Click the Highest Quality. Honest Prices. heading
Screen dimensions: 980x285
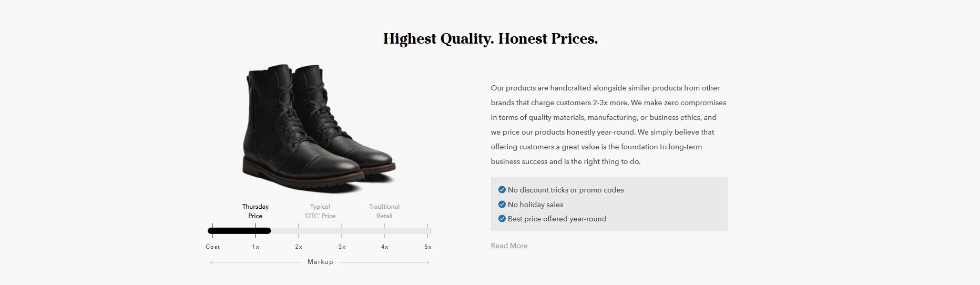[491, 39]
